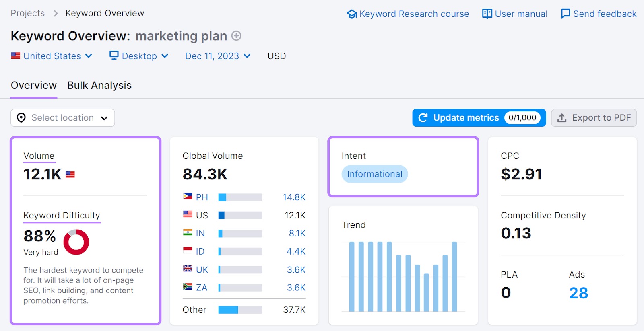Click the Indonesia flag icon

point(188,250)
